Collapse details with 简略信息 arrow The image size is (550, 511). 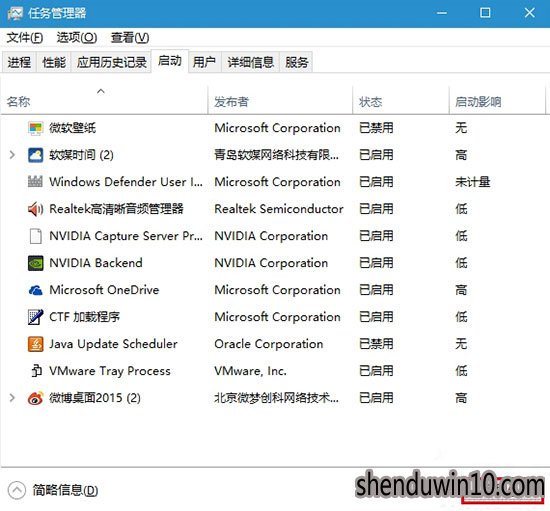pos(16,490)
